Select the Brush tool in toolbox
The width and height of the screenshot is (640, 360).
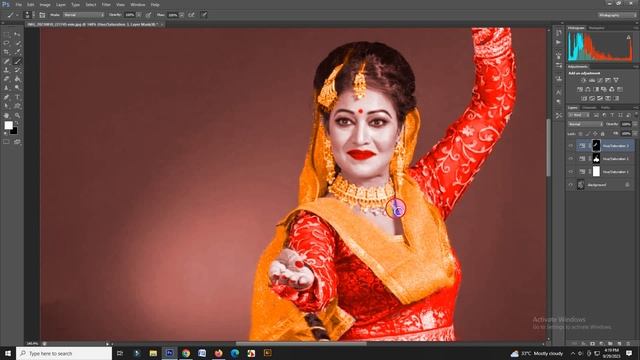(x=17, y=61)
